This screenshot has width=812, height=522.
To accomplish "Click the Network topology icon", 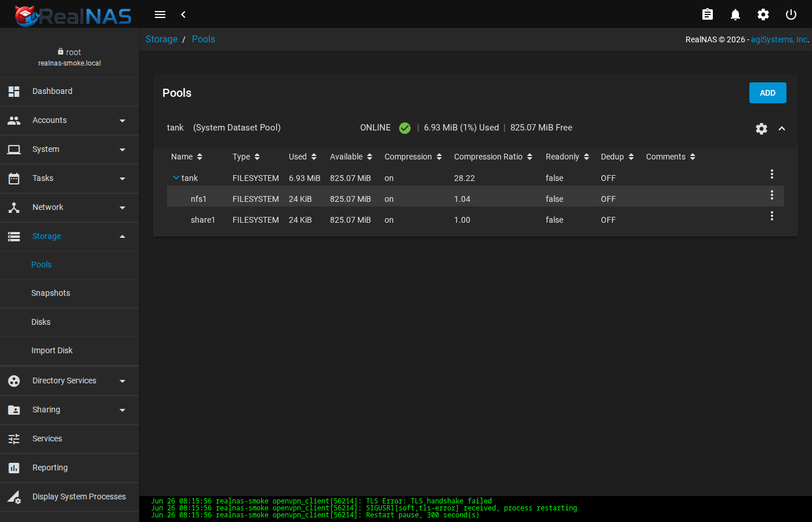I will [x=14, y=208].
